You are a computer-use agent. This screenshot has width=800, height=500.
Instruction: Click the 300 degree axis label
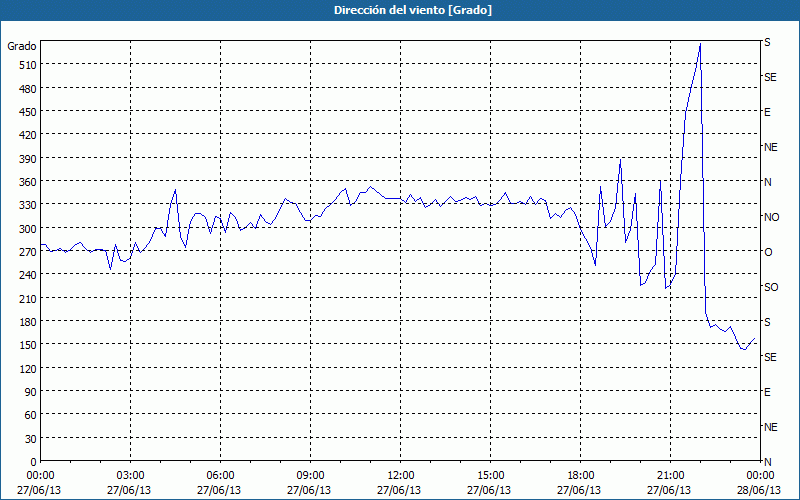29,229
